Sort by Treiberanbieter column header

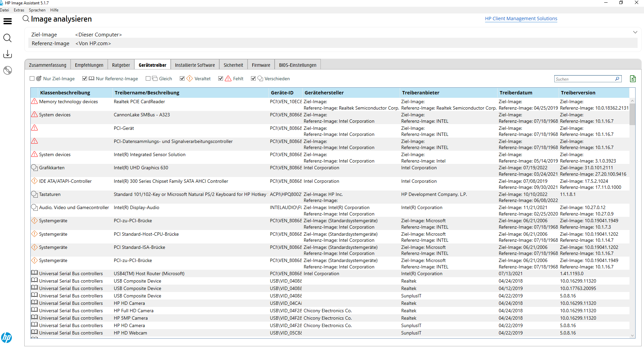(449, 93)
